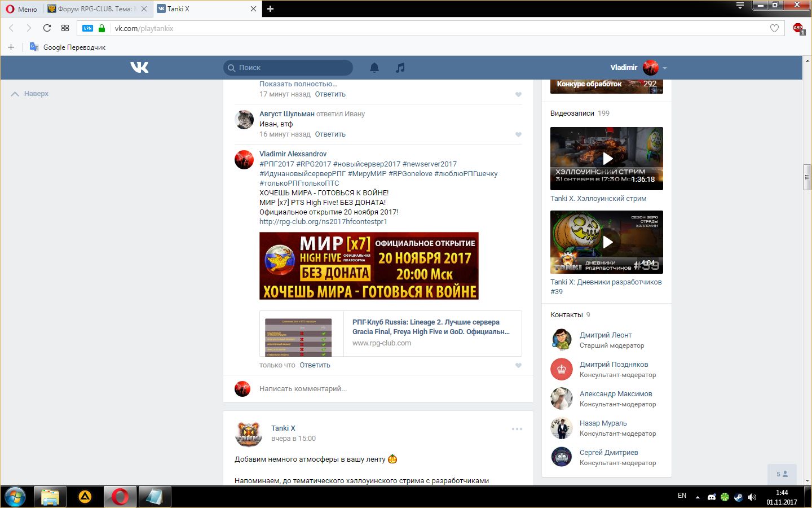Reload the current page
The height and width of the screenshot is (508, 812).
point(47,28)
